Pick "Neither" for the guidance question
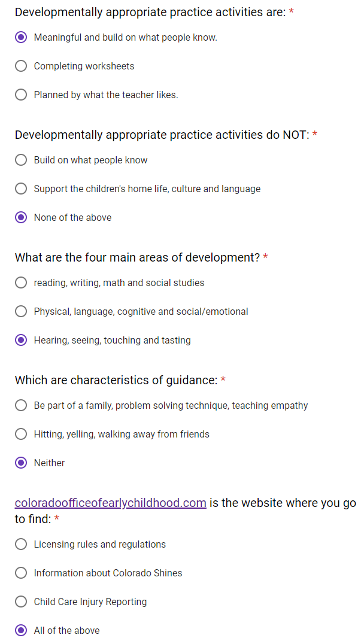 tap(21, 463)
